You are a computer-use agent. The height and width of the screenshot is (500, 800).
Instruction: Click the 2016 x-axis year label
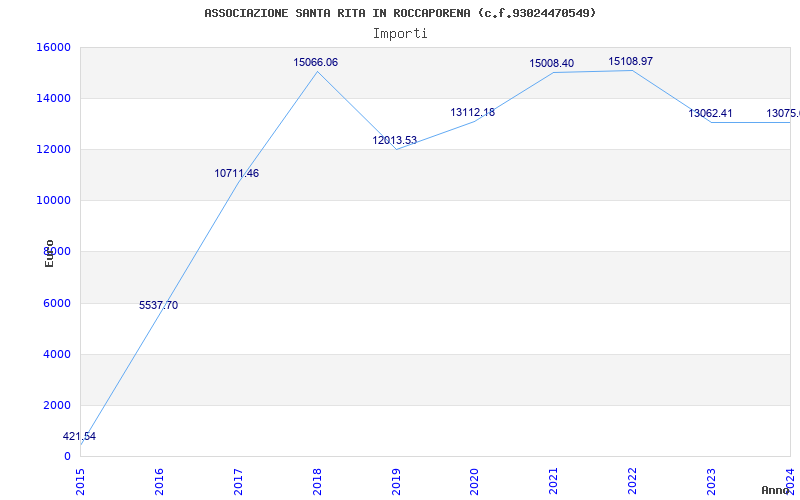[x=159, y=481]
